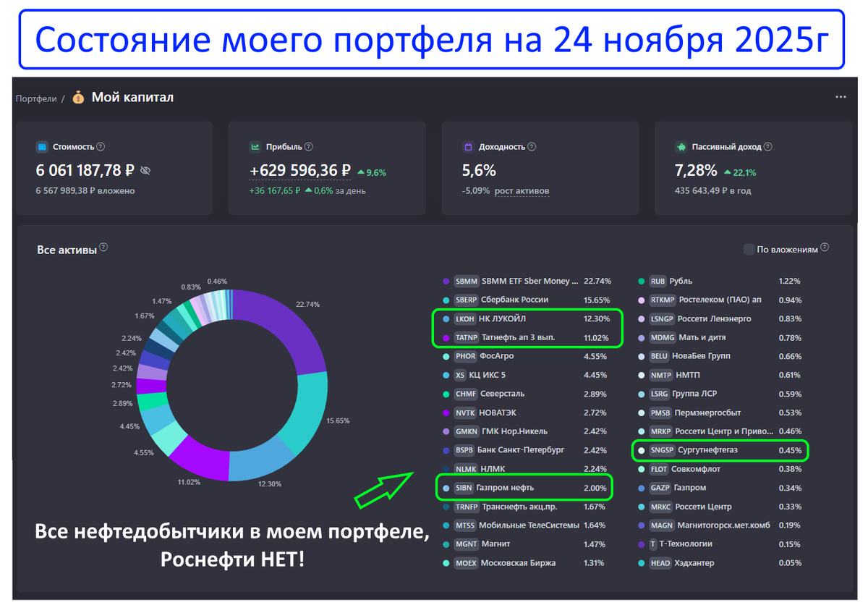Open help icon next to По вложениям

tap(825, 248)
